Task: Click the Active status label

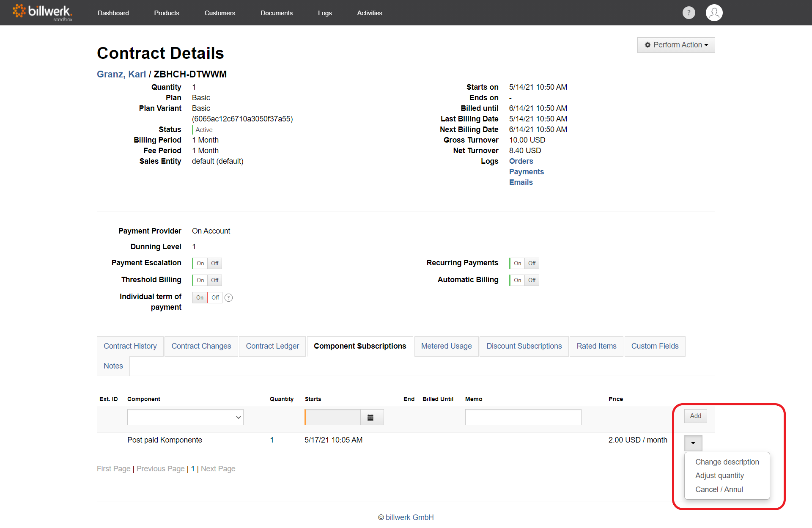Action: coord(204,130)
